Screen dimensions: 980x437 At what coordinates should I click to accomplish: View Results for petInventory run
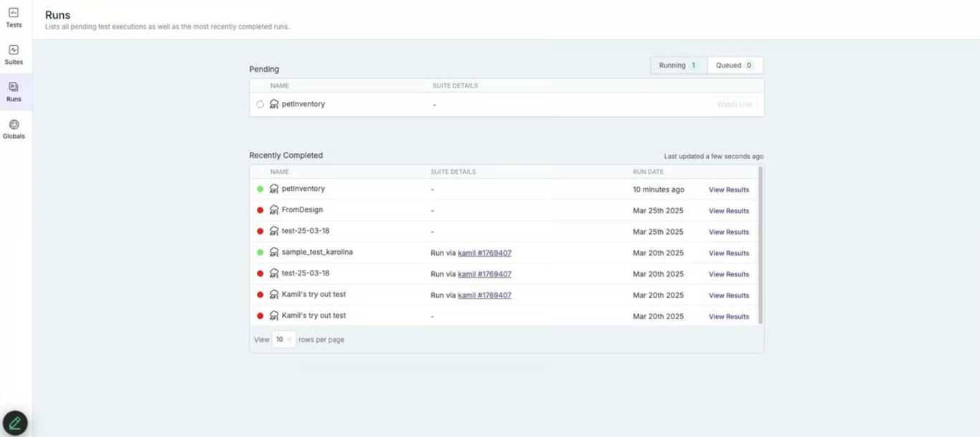pyautogui.click(x=729, y=189)
